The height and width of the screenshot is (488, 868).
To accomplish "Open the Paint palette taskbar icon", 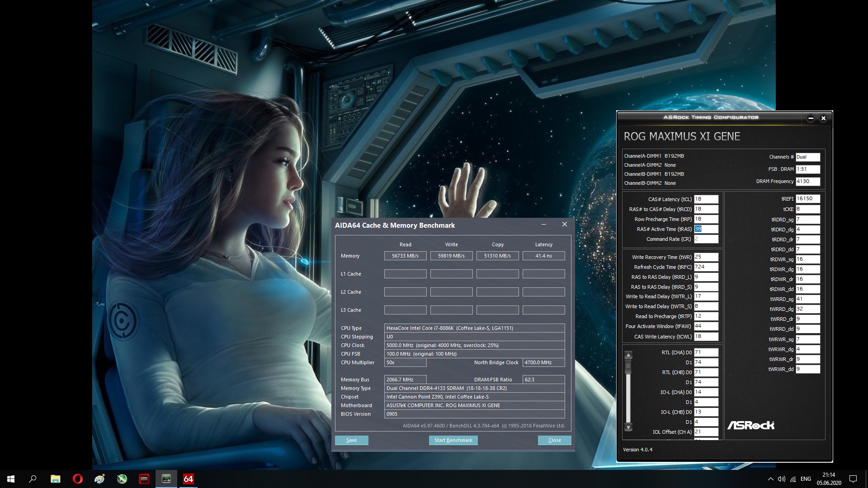I will (99, 479).
